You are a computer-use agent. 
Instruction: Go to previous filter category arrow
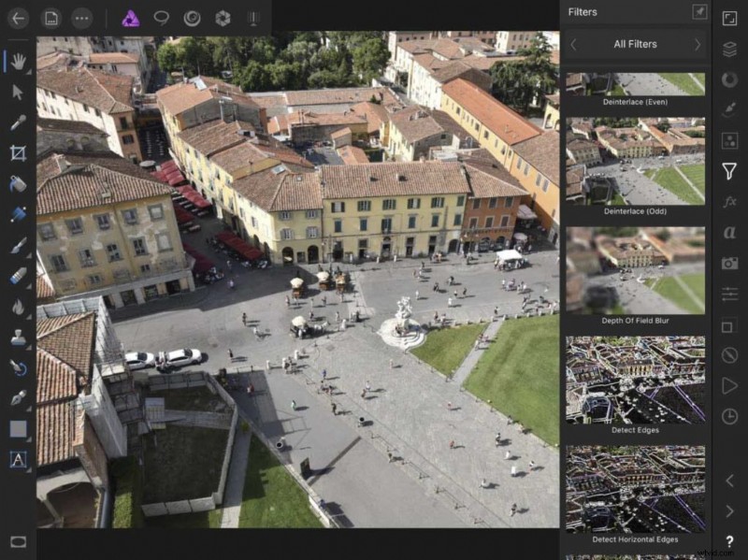point(573,44)
